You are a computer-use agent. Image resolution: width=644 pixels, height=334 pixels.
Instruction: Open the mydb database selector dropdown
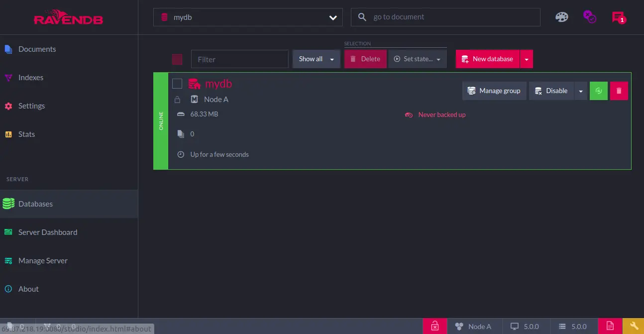(248, 17)
